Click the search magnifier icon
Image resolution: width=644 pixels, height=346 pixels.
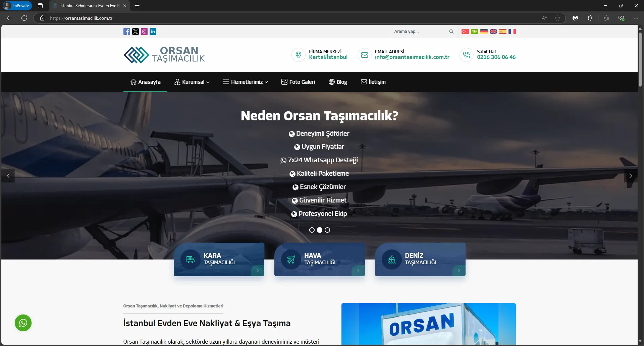click(x=451, y=31)
